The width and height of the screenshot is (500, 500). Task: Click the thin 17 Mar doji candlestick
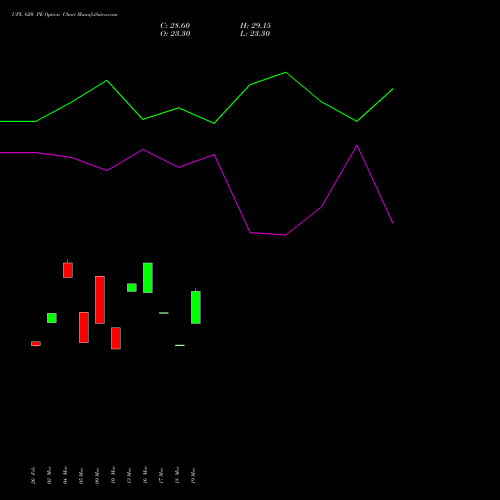click(164, 313)
